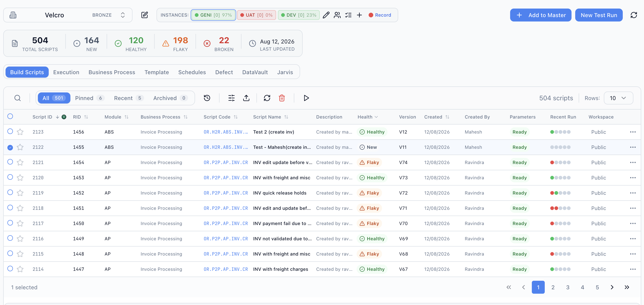Toggle select-all checkbox in table header
The image size is (644, 305).
[10, 116]
